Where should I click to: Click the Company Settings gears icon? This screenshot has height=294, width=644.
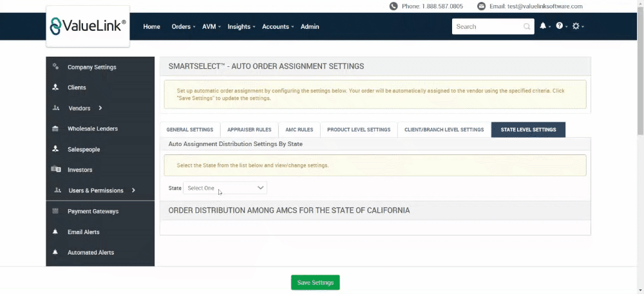[56, 67]
